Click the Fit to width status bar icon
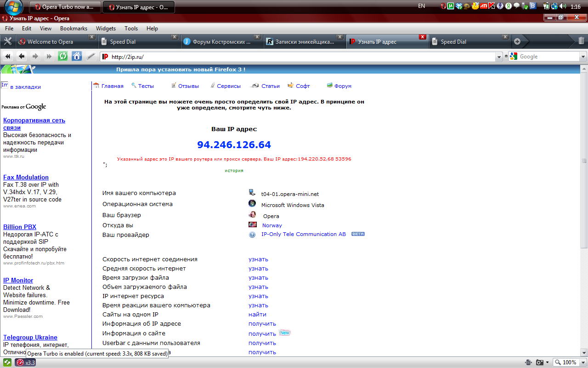The width and height of the screenshot is (588, 368). [x=528, y=362]
